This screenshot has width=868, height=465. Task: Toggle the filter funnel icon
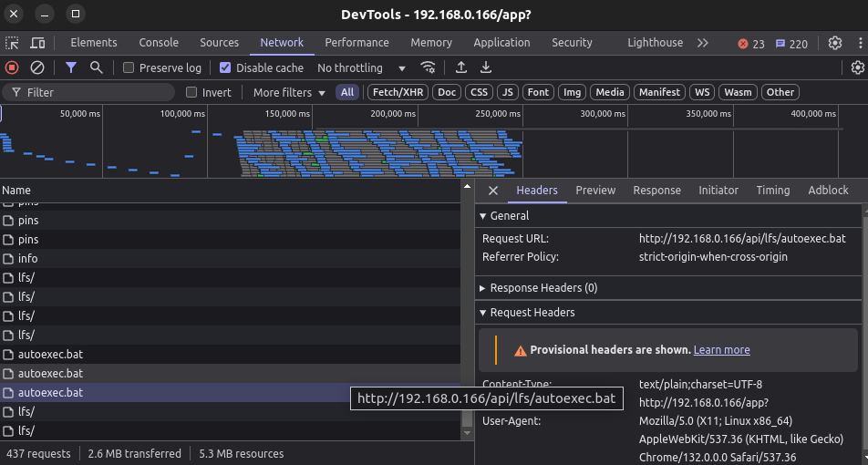(x=71, y=67)
